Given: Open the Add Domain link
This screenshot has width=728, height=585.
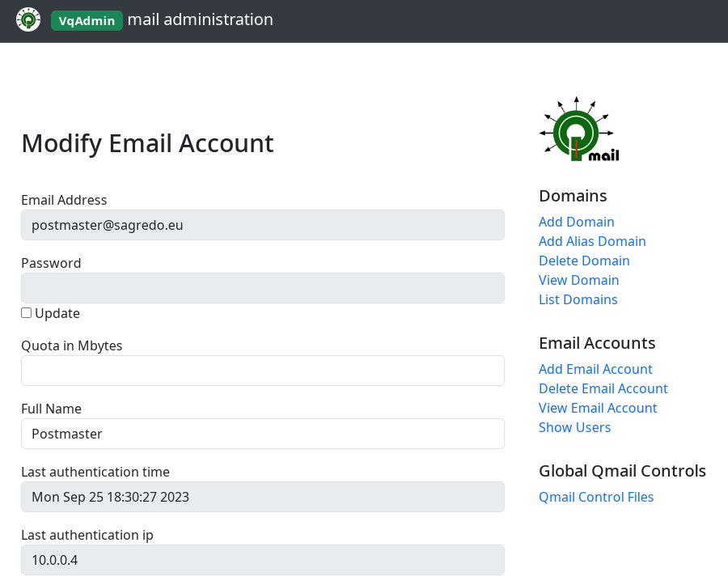Looking at the screenshot, I should pos(576,222).
